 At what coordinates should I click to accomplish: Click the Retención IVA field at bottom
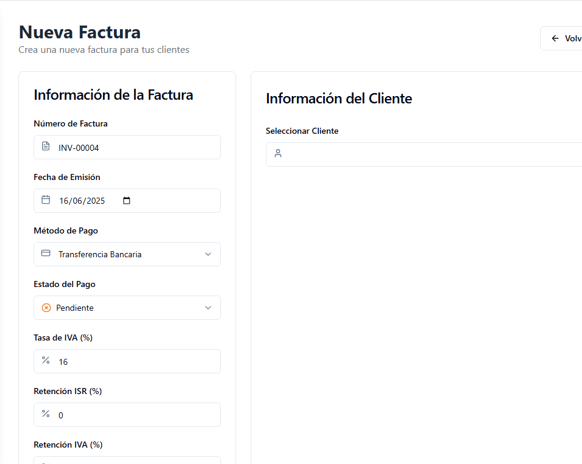[127, 460]
